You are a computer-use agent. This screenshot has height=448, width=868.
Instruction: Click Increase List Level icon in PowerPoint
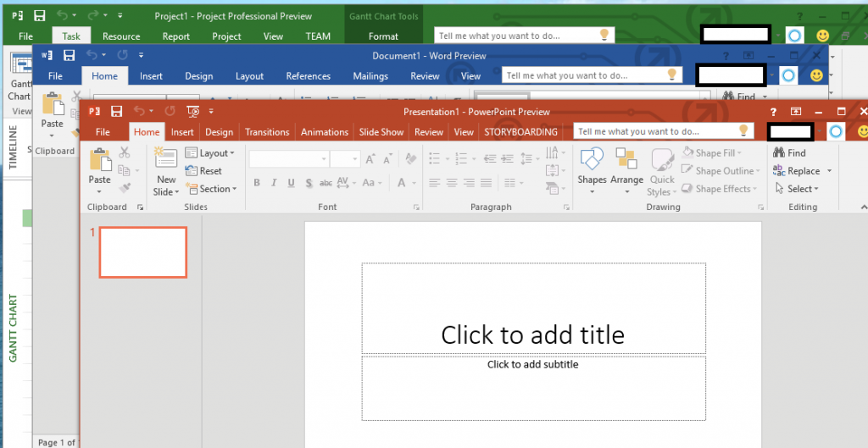[x=507, y=158]
